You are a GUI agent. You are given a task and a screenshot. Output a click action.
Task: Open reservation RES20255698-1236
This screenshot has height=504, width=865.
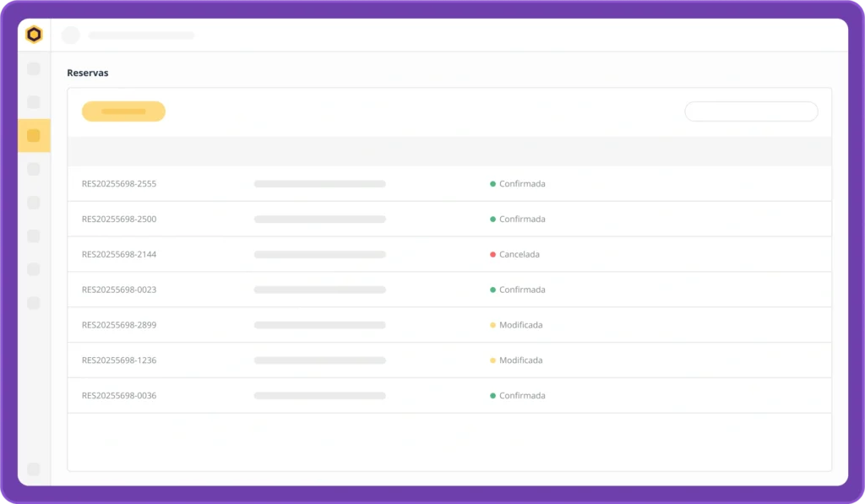(119, 360)
